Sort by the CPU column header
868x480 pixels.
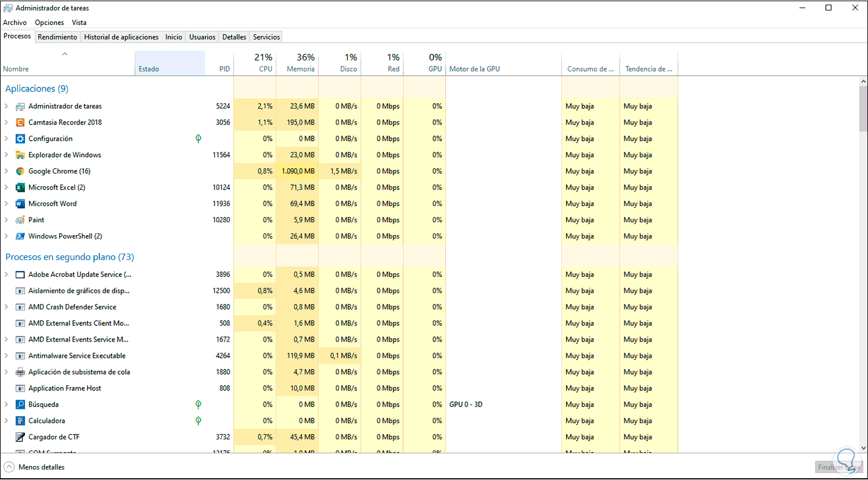pyautogui.click(x=255, y=63)
